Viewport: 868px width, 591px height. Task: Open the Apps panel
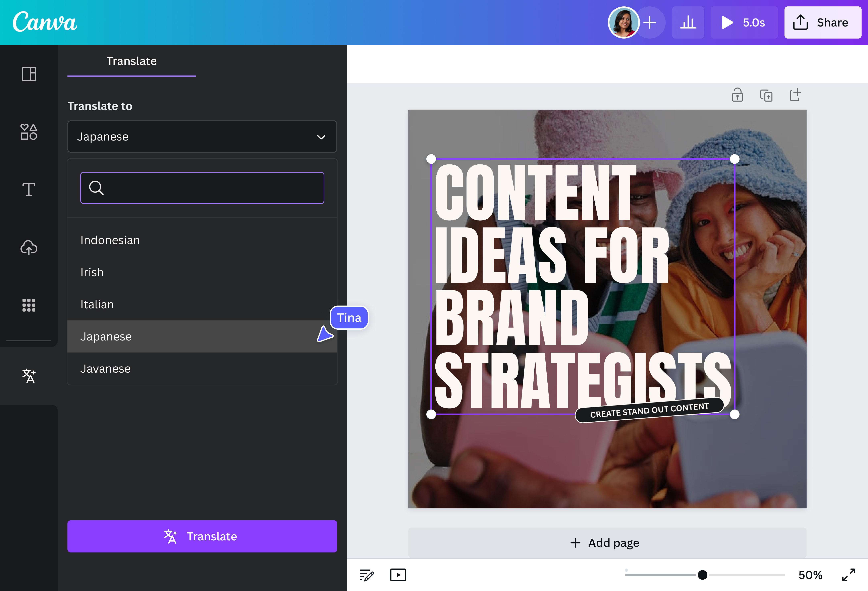(28, 305)
